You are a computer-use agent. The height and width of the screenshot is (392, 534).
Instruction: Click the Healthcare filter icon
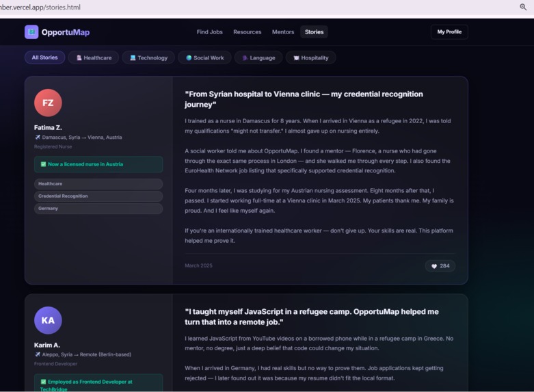pyautogui.click(x=79, y=57)
